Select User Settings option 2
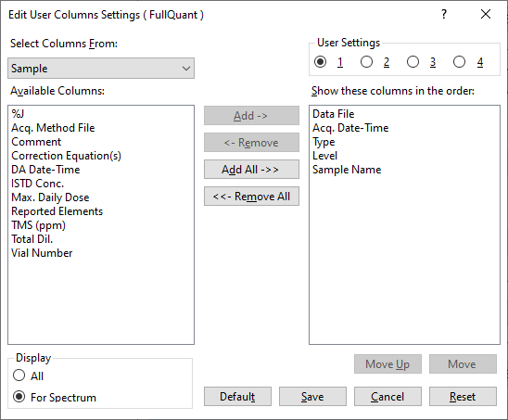The image size is (508, 420). (x=366, y=62)
